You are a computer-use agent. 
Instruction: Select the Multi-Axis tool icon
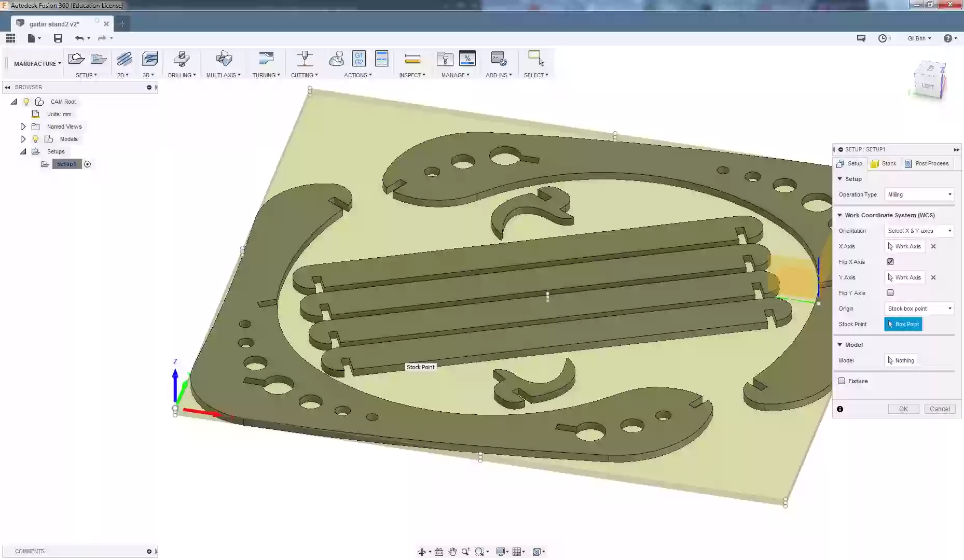pyautogui.click(x=224, y=59)
